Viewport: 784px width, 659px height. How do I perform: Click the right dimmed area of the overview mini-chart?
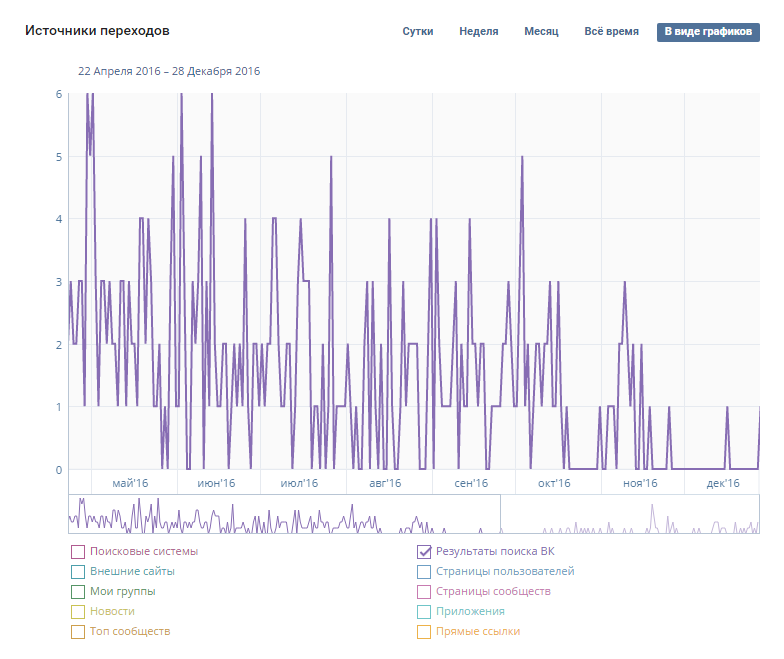(630, 514)
